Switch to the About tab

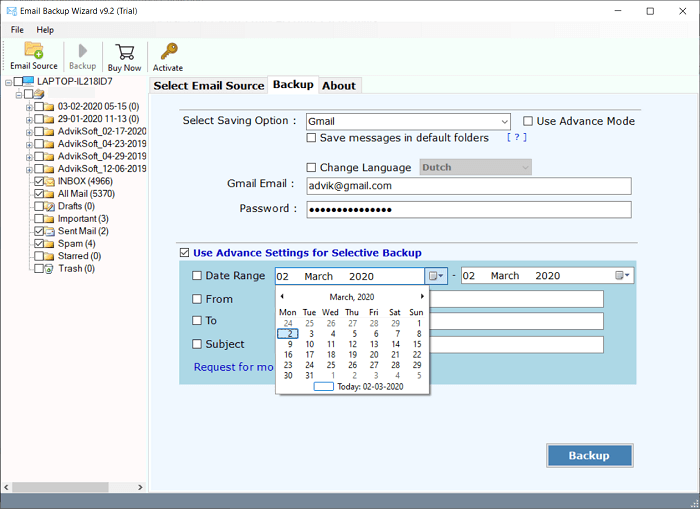coord(339,86)
